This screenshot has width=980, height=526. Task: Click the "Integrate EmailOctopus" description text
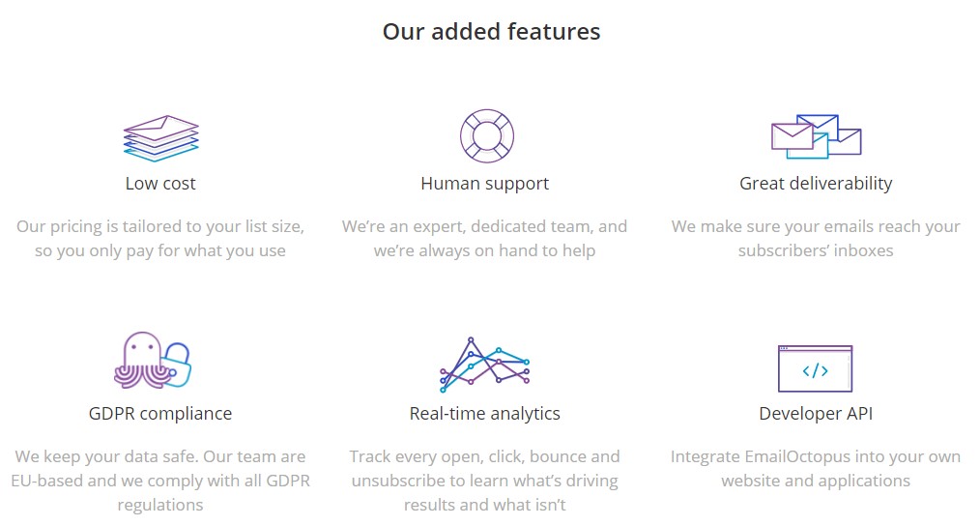click(x=816, y=468)
